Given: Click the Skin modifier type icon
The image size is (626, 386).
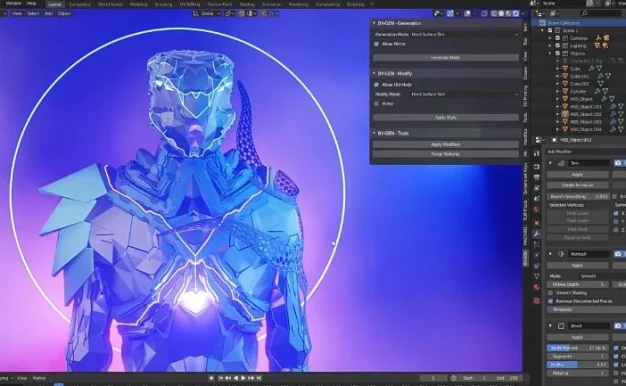Looking at the screenshot, I should (561, 163).
